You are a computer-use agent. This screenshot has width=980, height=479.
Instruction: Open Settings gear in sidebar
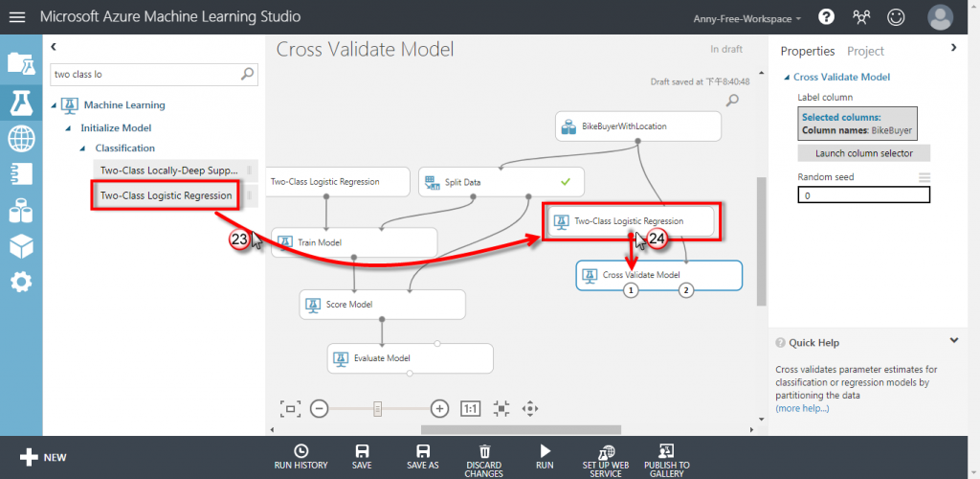pyautogui.click(x=21, y=283)
